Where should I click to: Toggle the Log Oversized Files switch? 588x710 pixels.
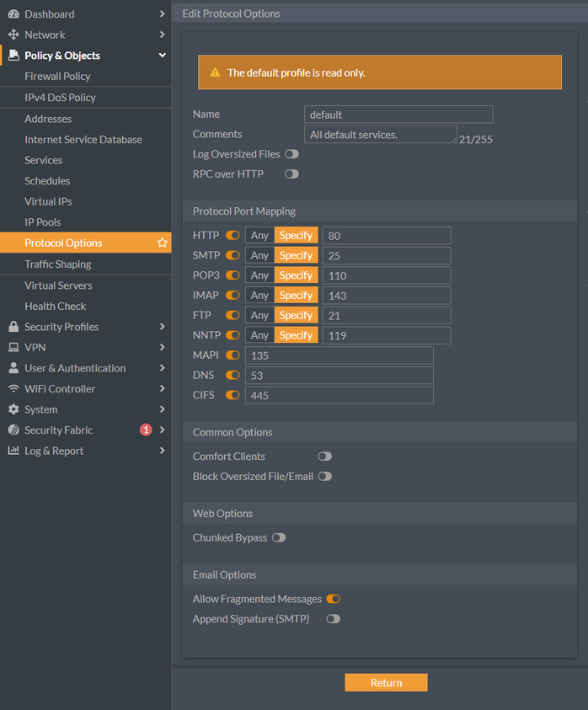[291, 154]
